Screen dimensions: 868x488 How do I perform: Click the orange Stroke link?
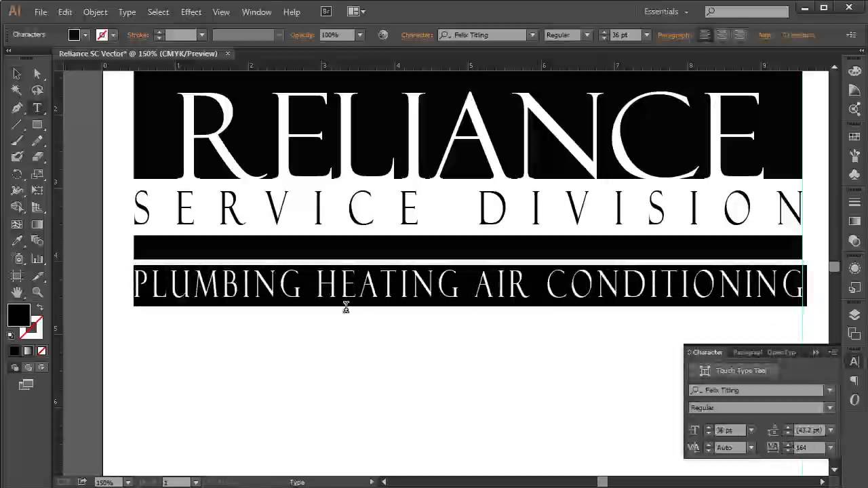tap(138, 35)
